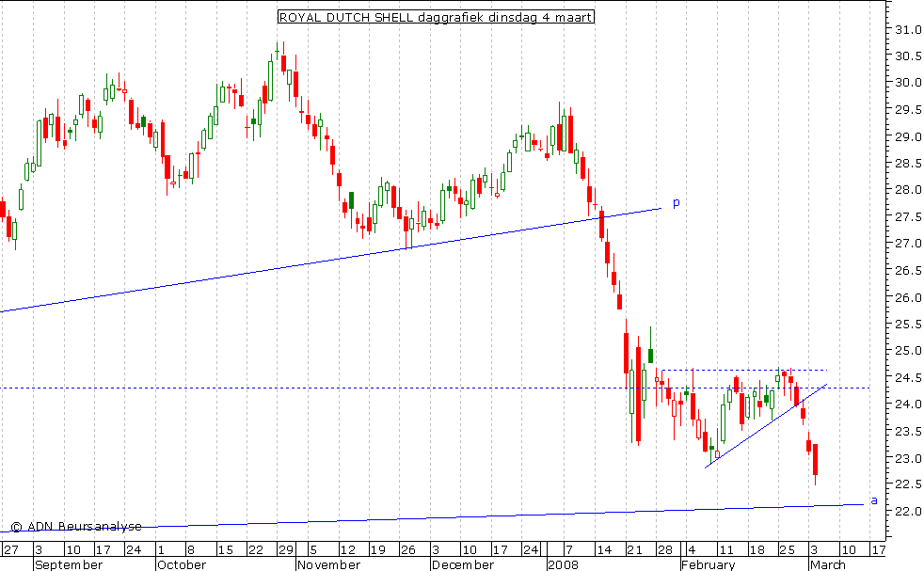Pick the date label '11' on the time axis
The height and width of the screenshot is (571, 924).
click(726, 549)
